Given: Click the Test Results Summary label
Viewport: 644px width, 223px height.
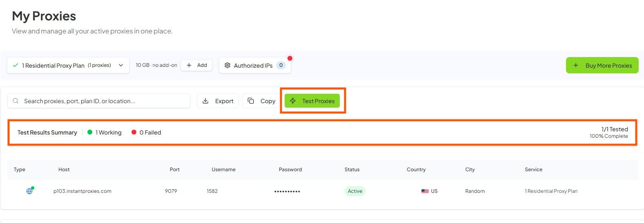Looking at the screenshot, I should (47, 132).
